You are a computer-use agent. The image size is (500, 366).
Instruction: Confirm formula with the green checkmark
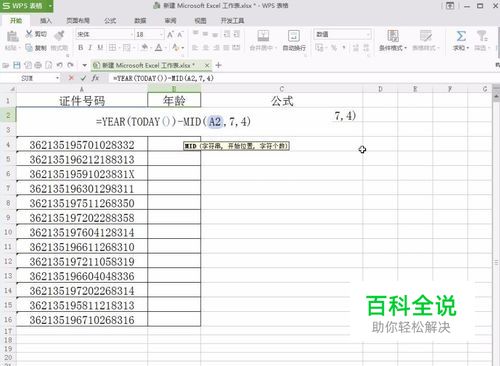tap(83, 78)
